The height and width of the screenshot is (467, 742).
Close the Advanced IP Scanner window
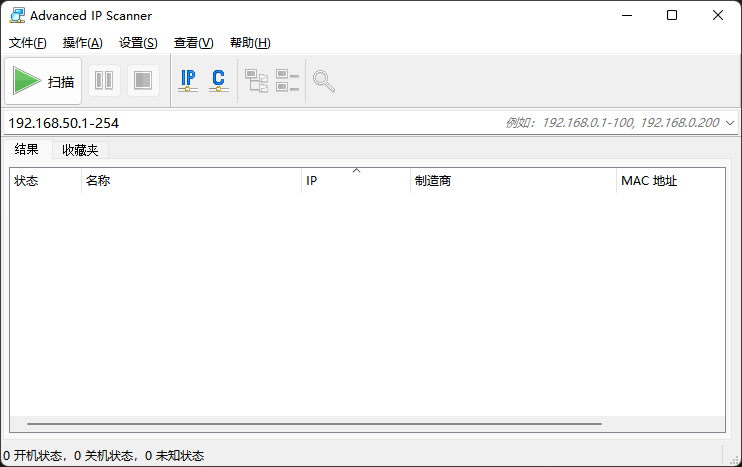tap(717, 15)
